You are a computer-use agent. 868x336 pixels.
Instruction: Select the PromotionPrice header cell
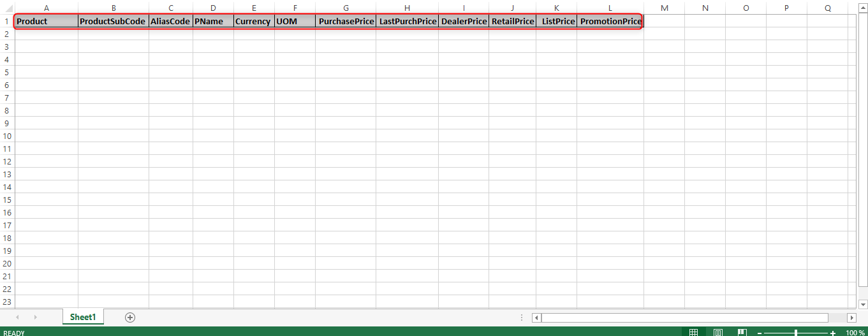[x=610, y=21]
